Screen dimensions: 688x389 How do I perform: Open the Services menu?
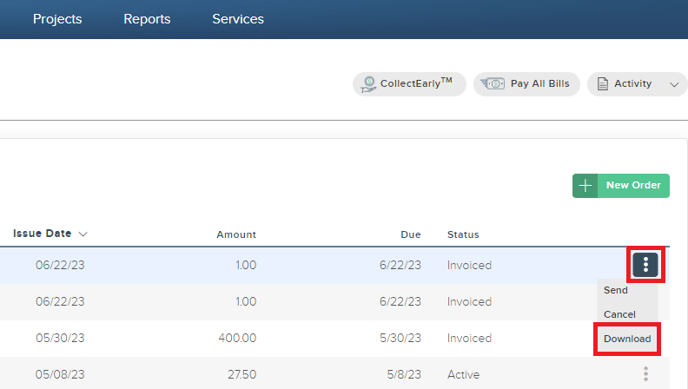click(238, 19)
